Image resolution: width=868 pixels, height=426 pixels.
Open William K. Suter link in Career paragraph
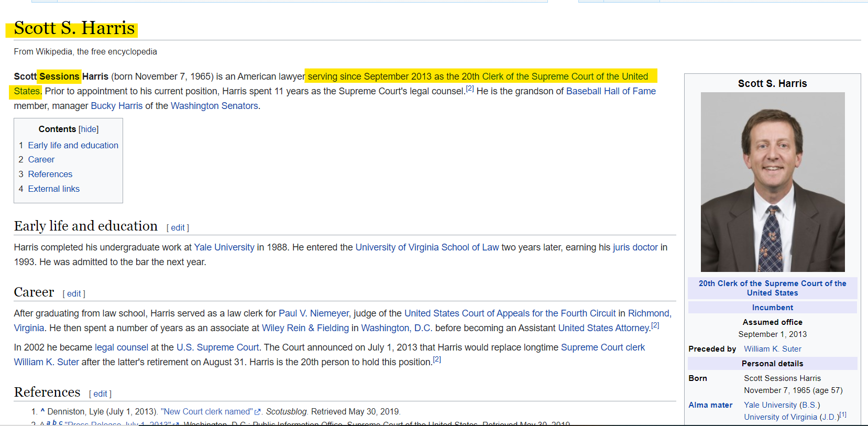point(47,362)
